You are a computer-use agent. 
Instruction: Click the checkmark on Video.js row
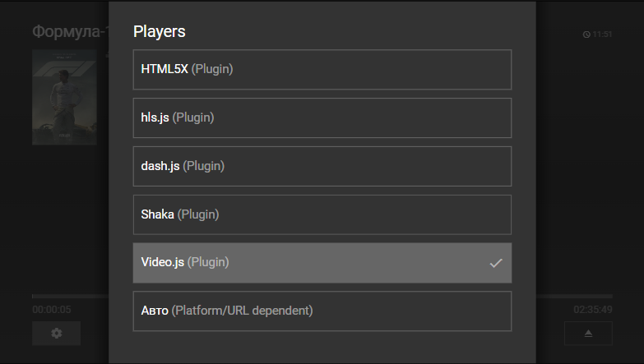[x=495, y=263]
